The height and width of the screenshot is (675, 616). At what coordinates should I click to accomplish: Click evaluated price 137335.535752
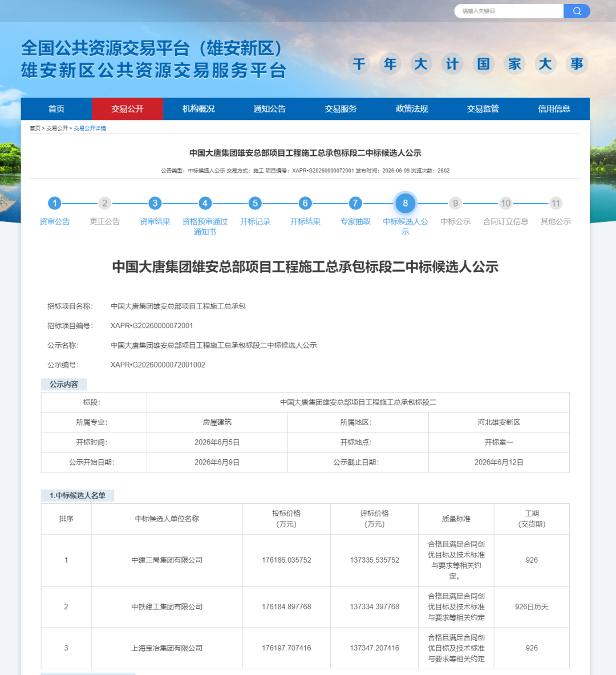pos(375,560)
